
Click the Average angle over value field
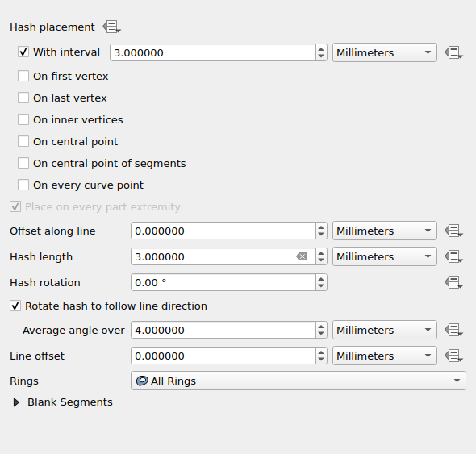(x=223, y=330)
